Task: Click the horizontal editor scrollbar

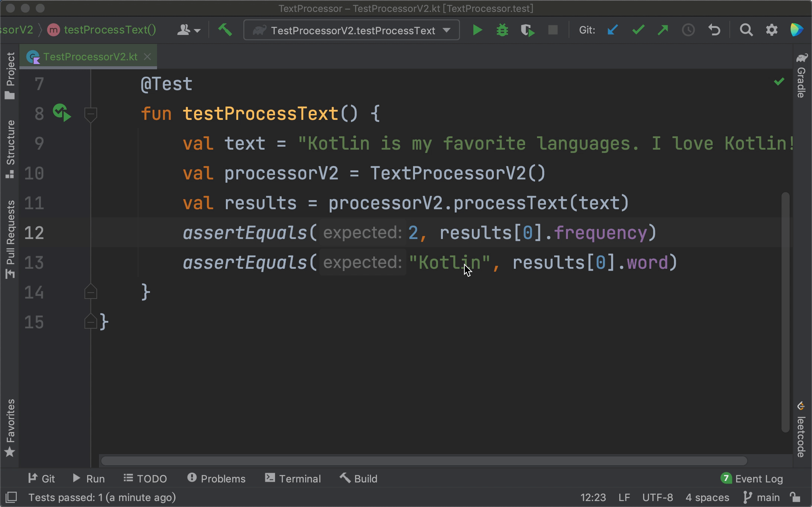Action: pos(424,461)
